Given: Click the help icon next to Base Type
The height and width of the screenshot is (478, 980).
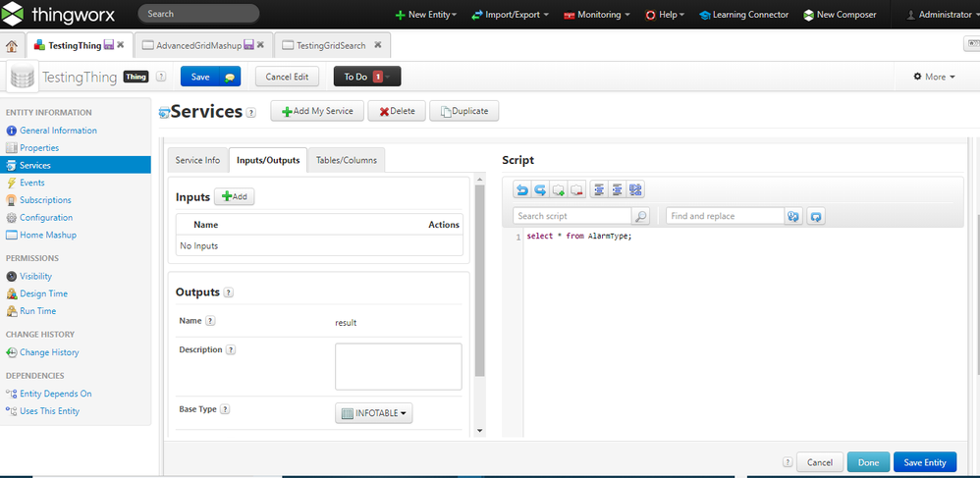Looking at the screenshot, I should click(225, 409).
